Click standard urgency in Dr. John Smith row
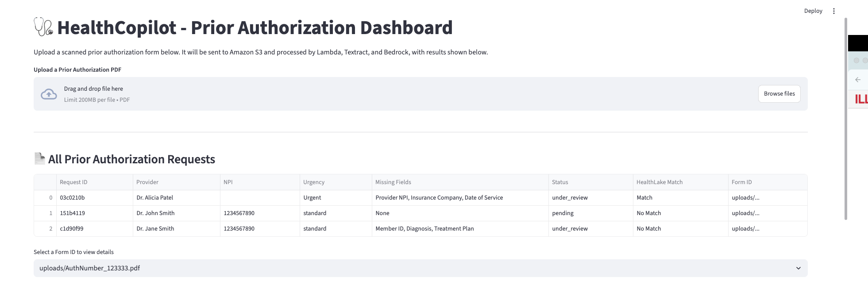Image resolution: width=868 pixels, height=289 pixels. tap(336, 213)
